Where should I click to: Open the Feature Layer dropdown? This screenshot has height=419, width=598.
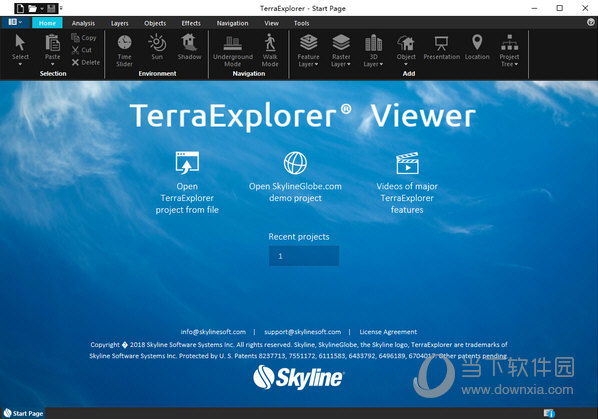(308, 50)
